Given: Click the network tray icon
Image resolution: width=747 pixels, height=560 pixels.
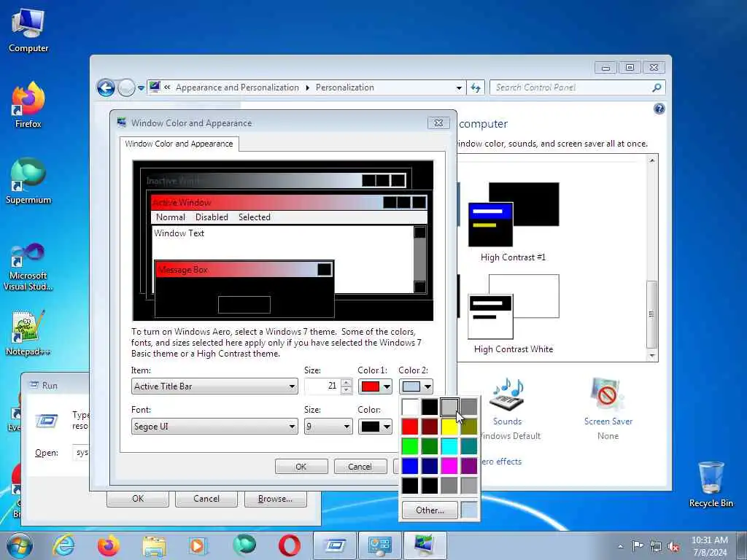Looking at the screenshot, I should 656,547.
